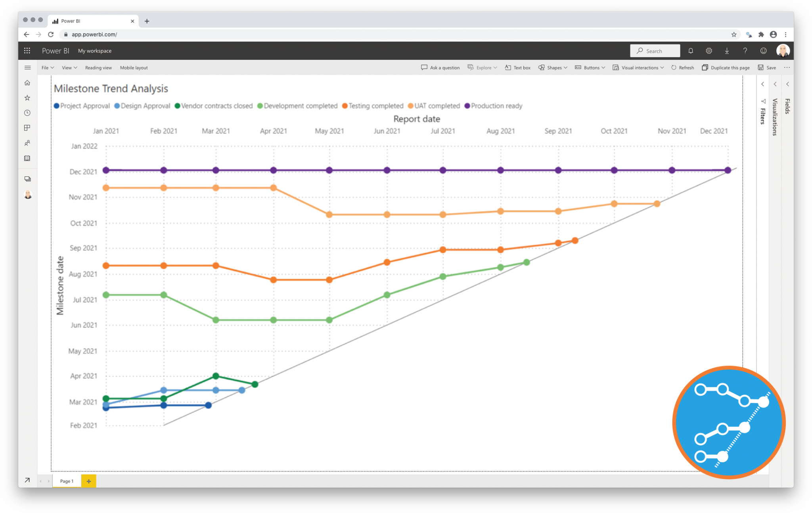
Task: Click the Ask a question icon
Action: pos(424,67)
